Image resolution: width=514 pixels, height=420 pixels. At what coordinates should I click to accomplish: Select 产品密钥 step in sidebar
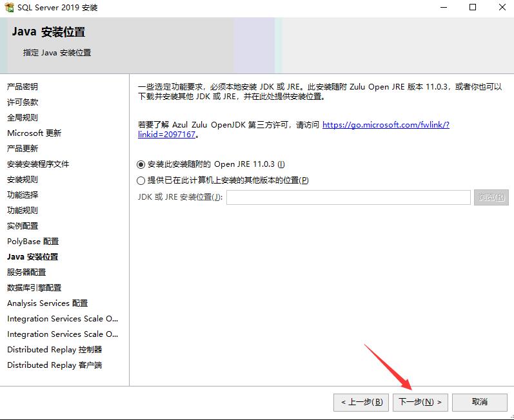23,87
